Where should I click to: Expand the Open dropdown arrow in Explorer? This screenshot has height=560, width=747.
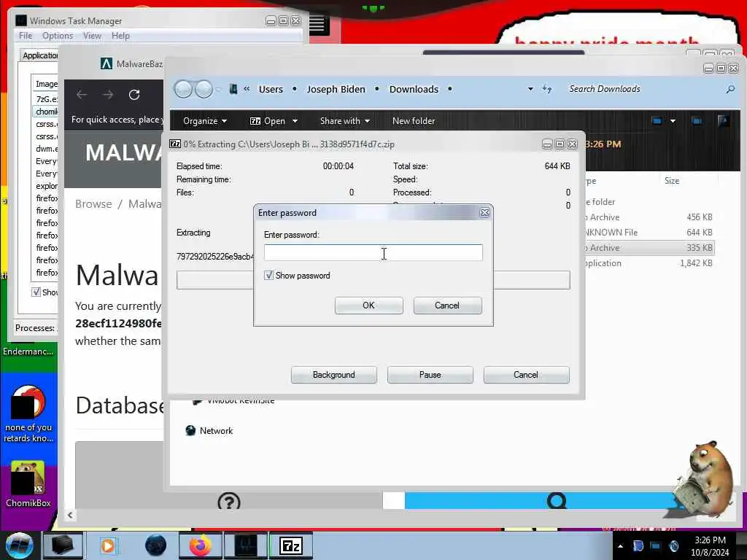pos(295,121)
